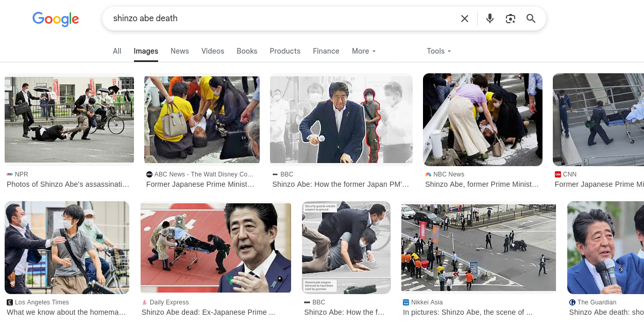Click 'NBC News' source name
This screenshot has width=644, height=323.
point(449,174)
